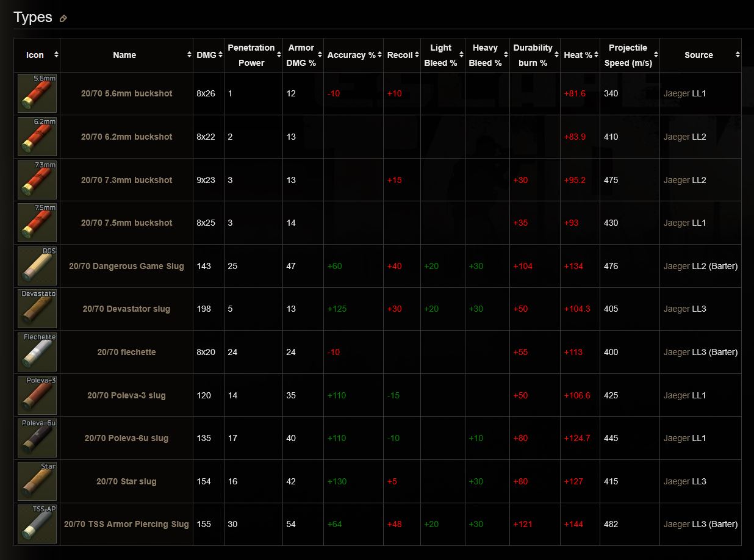
Task: Select accuracy value +130
Action: click(x=337, y=481)
